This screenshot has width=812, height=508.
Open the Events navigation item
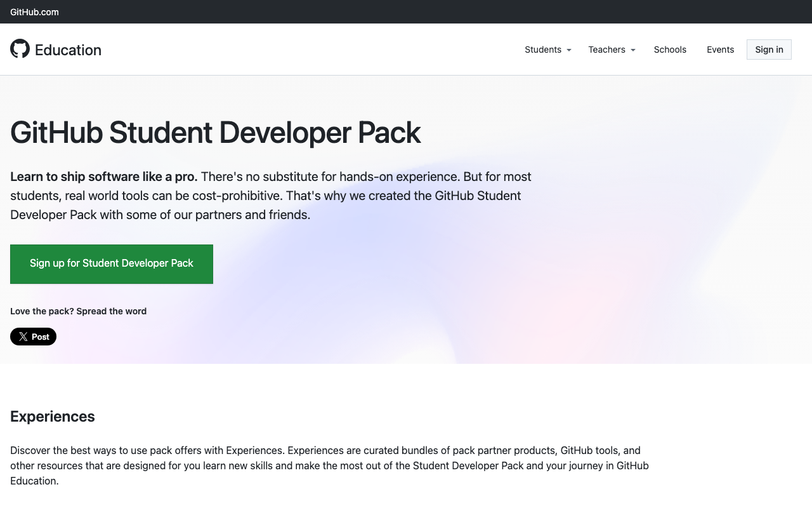(x=720, y=50)
